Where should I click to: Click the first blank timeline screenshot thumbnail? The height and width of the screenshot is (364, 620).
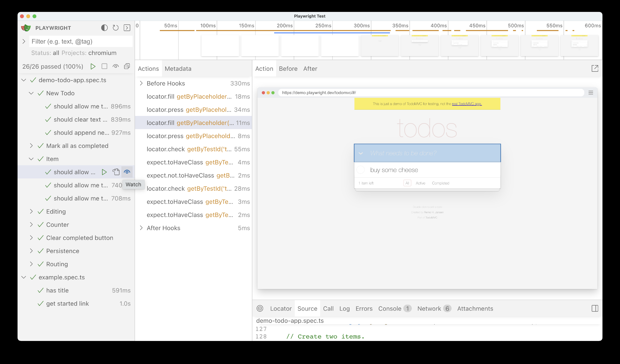(x=220, y=46)
